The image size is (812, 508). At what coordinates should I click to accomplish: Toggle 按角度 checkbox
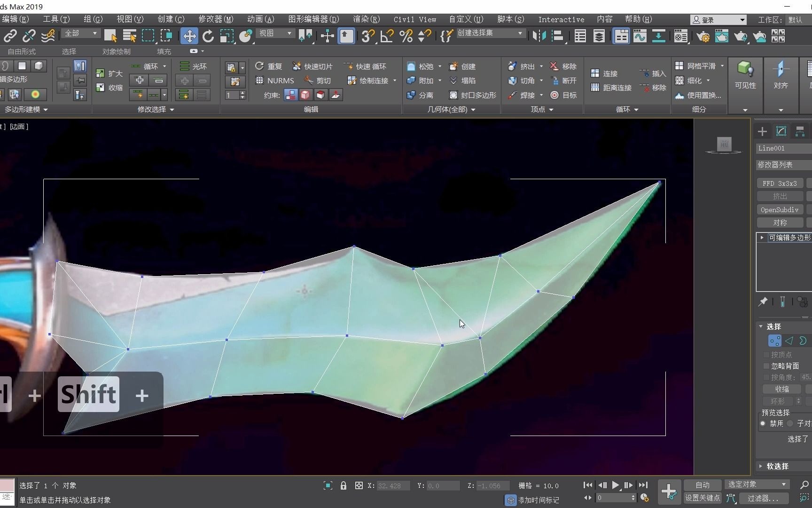tap(766, 377)
